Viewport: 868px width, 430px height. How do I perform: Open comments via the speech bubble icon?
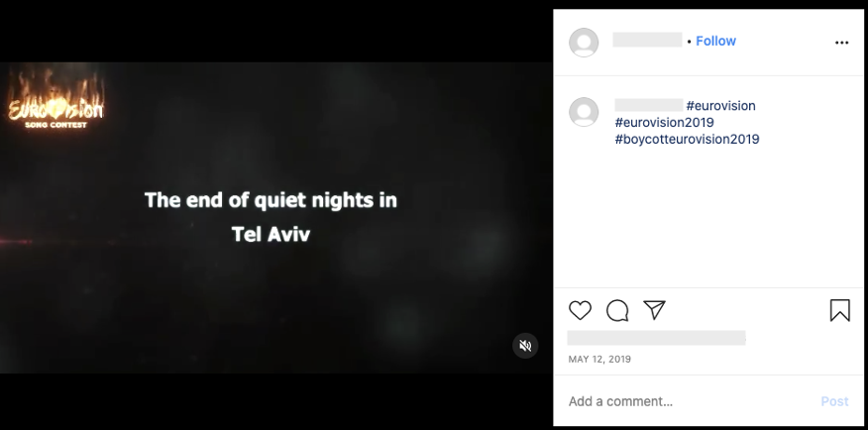coord(617,310)
